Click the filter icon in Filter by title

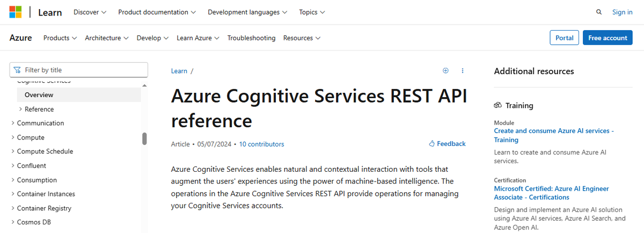click(18, 70)
